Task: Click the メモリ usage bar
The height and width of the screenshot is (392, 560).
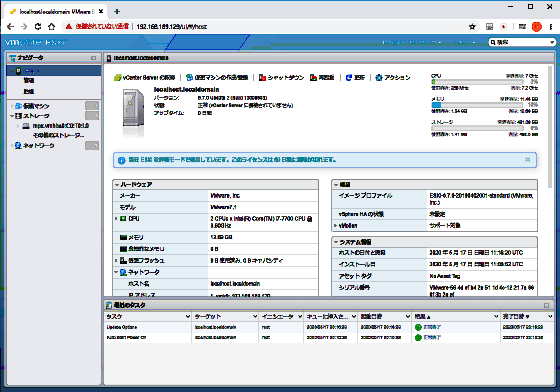Action: 478,105
